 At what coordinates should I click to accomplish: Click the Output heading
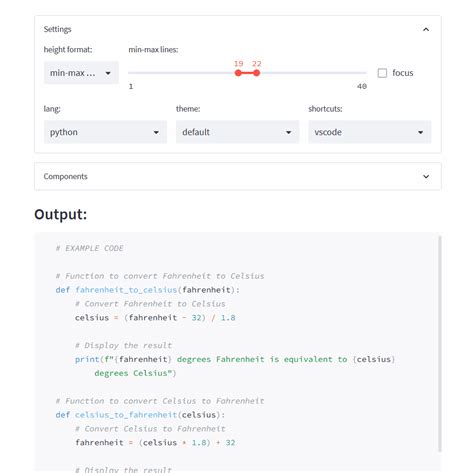tap(60, 214)
